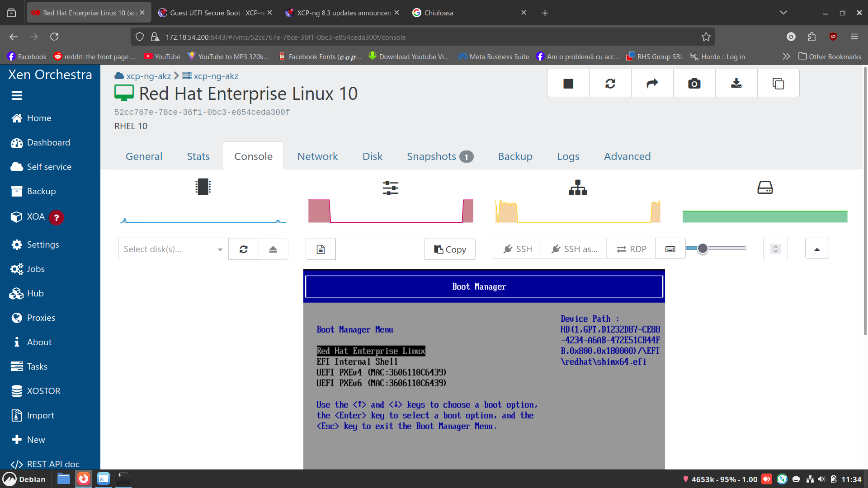Switch to the Snapshots tab
868x488 pixels.
[x=432, y=156]
